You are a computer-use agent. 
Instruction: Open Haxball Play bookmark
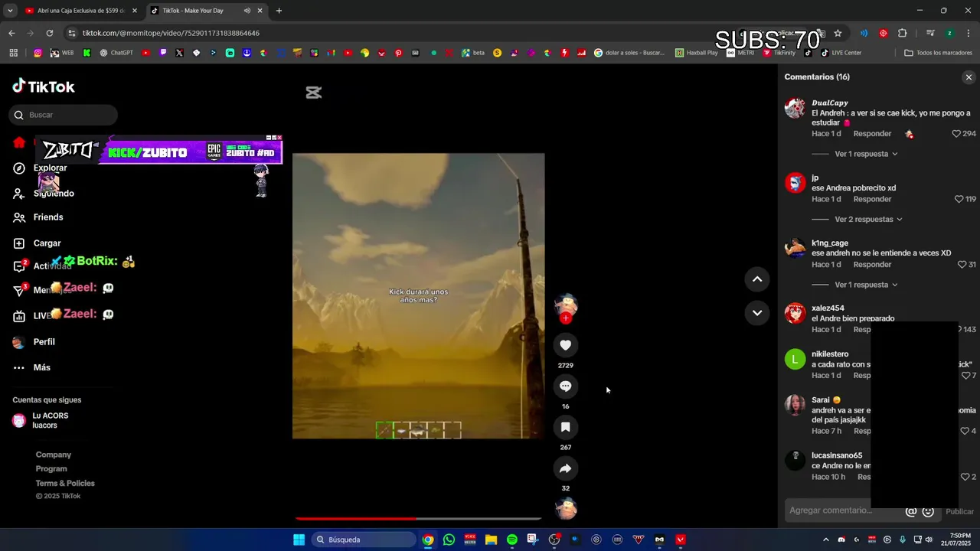point(697,53)
